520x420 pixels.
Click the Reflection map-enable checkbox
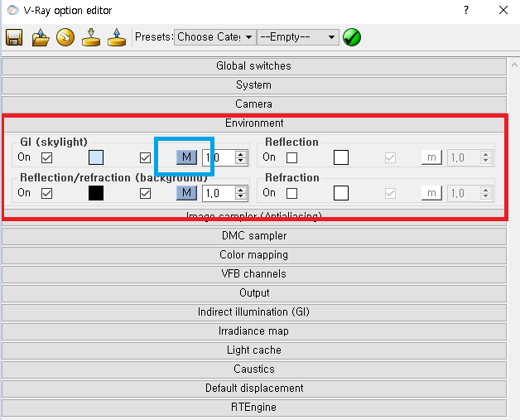390,157
